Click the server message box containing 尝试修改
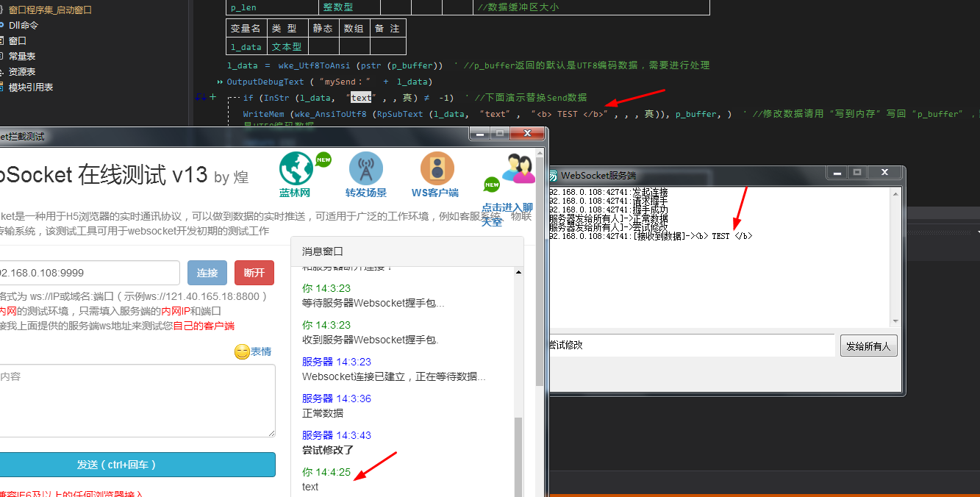The height and width of the screenshot is (497, 980). tap(690, 345)
